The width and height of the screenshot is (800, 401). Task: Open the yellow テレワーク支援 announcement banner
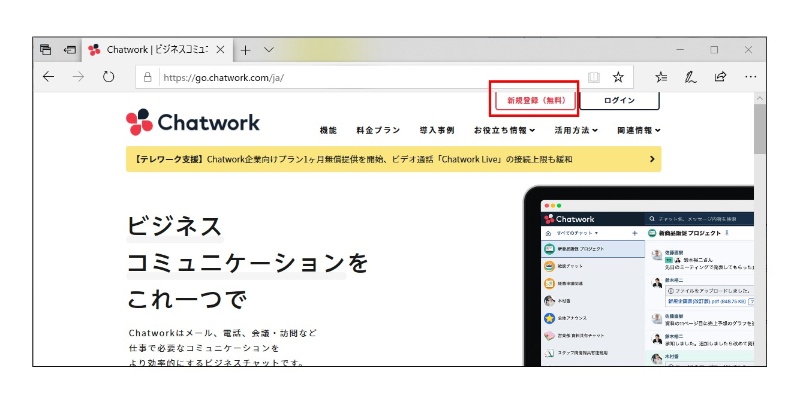tap(393, 158)
